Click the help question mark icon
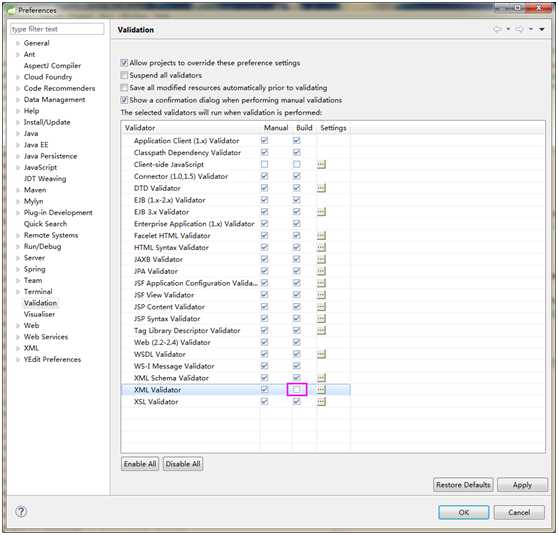Image resolution: width=558 pixels, height=535 pixels. pyautogui.click(x=21, y=512)
